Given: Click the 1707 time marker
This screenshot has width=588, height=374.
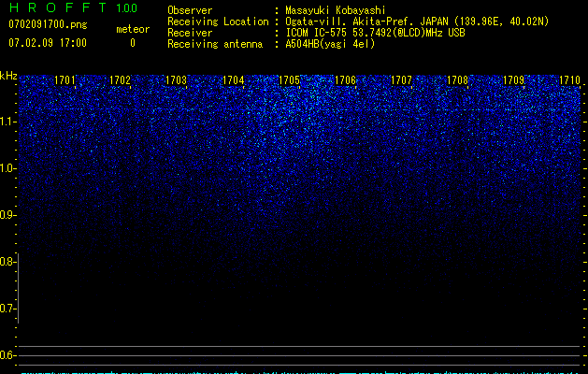Looking at the screenshot, I should pyautogui.click(x=401, y=80).
